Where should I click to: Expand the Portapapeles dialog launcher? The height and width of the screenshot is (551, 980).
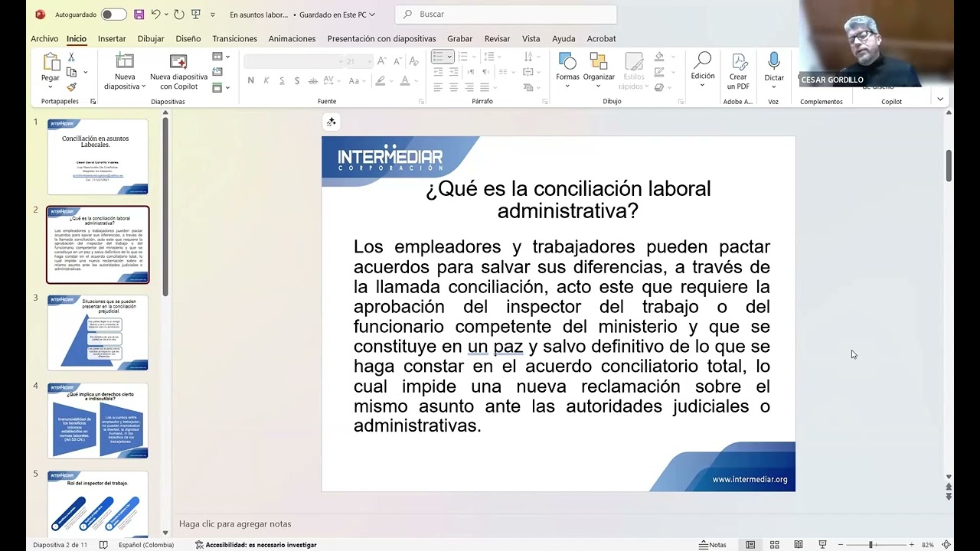coord(93,101)
